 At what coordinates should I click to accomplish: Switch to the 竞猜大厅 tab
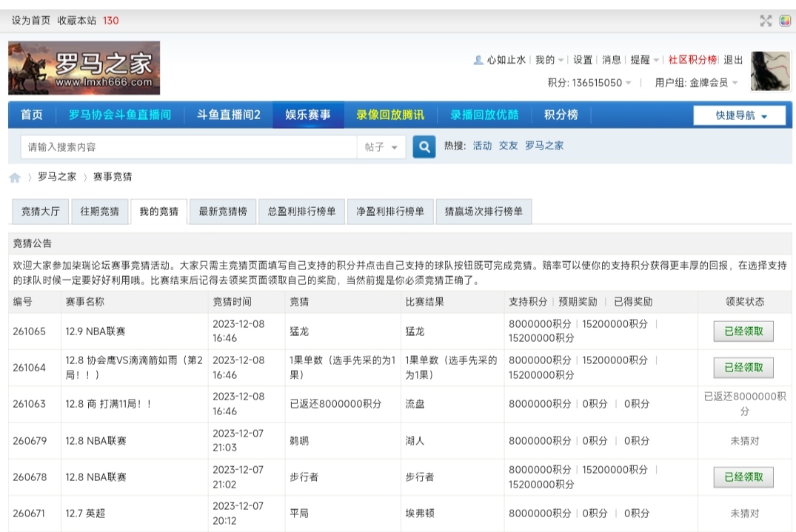[x=41, y=211]
